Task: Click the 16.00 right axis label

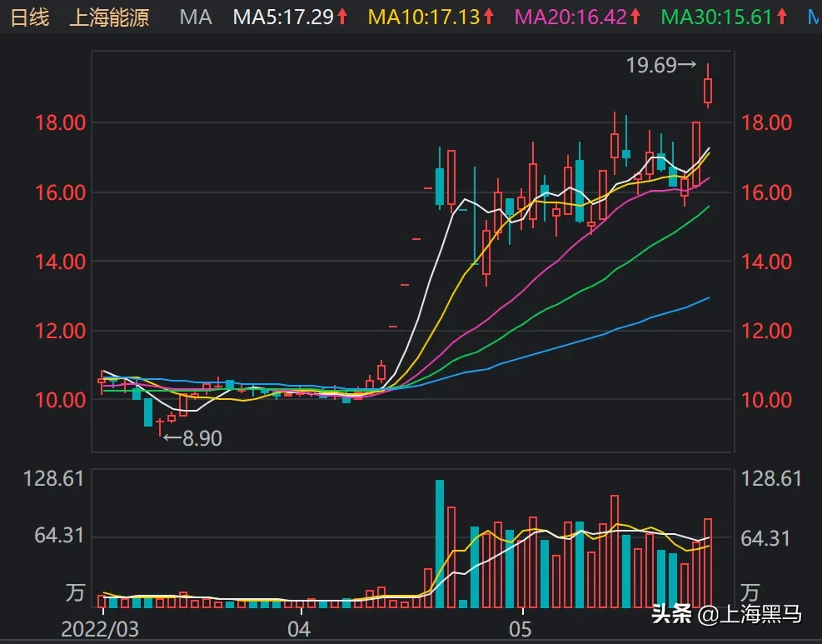Action: click(x=766, y=192)
